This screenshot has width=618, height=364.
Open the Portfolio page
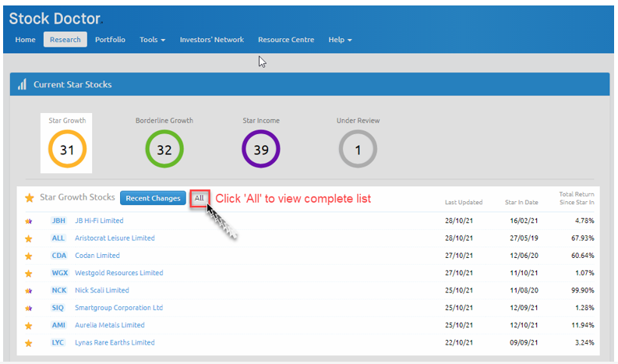click(x=110, y=40)
